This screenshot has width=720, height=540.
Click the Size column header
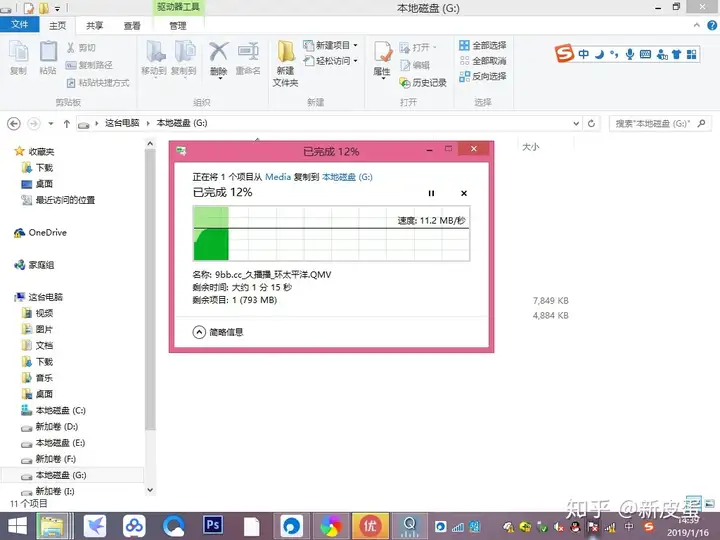coord(531,147)
